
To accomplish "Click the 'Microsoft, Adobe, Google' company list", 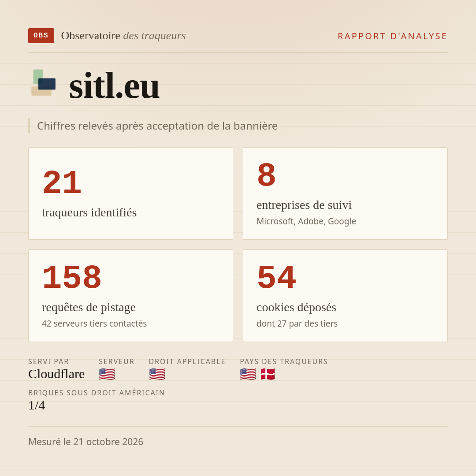I will (306, 221).
